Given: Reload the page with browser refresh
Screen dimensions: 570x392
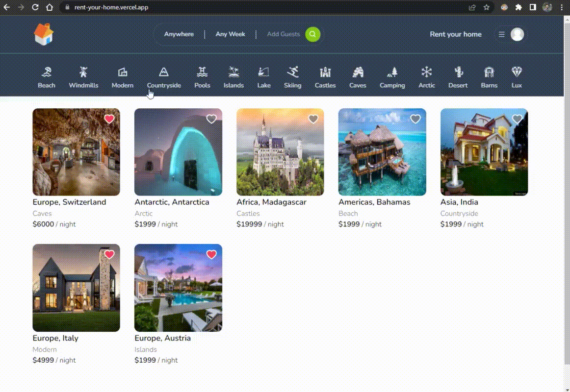Looking at the screenshot, I should (x=35, y=7).
